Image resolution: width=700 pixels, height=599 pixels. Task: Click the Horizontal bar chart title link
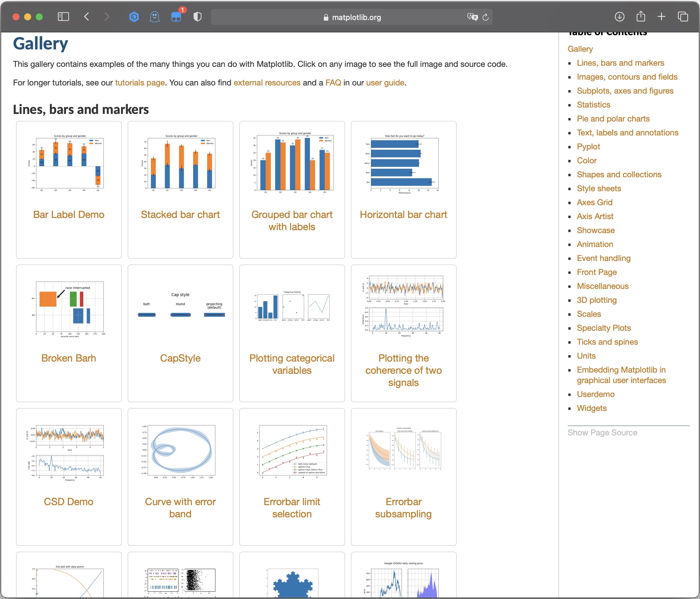403,214
